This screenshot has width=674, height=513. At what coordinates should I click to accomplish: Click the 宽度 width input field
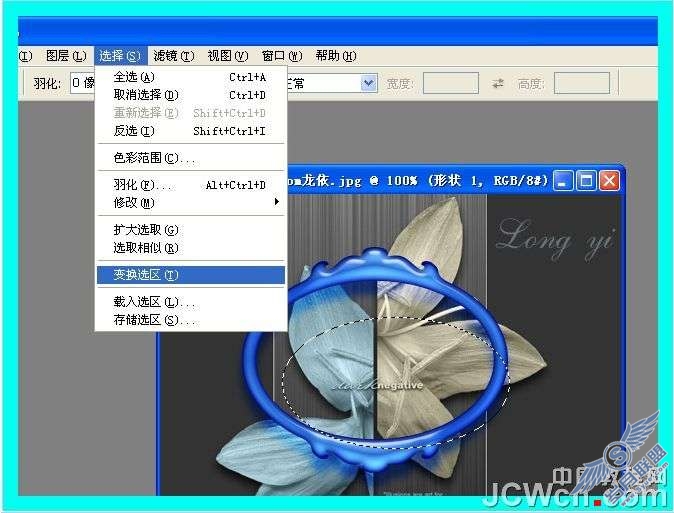coord(450,83)
